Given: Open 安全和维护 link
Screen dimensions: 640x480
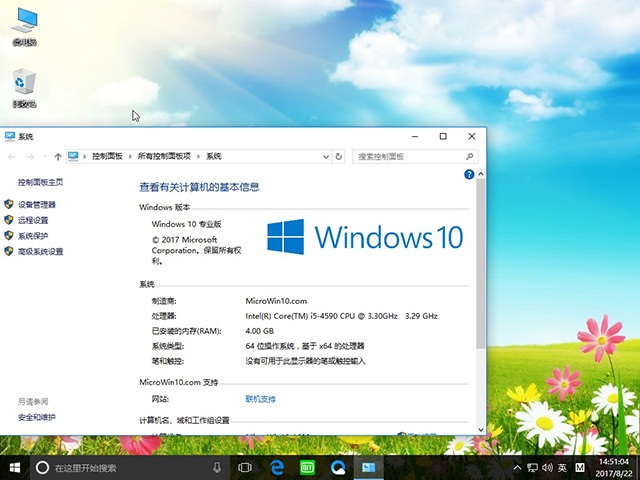Looking at the screenshot, I should coord(37,417).
